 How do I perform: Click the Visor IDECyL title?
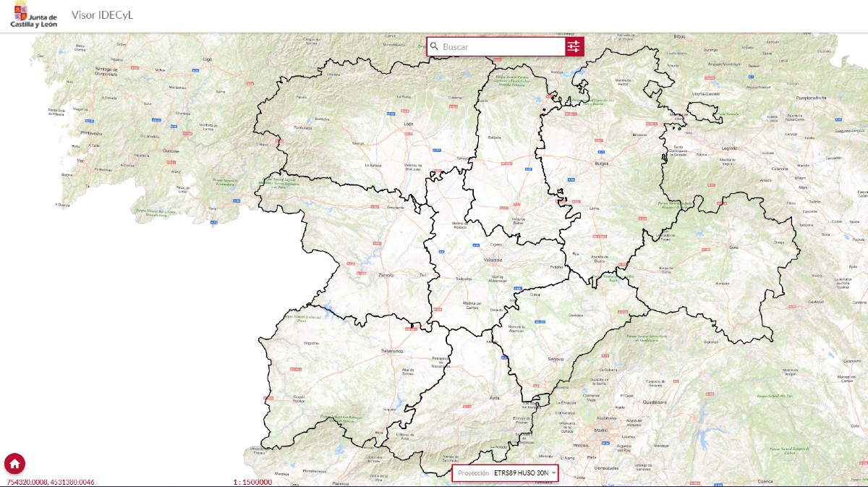coord(102,15)
